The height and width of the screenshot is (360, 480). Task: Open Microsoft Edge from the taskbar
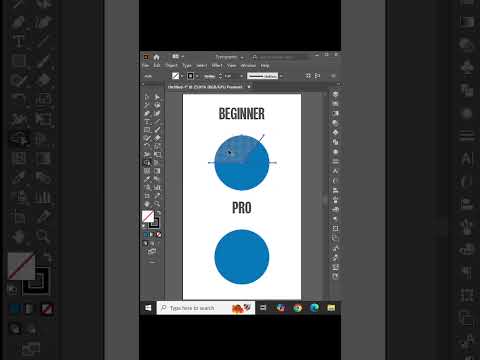[314, 308]
